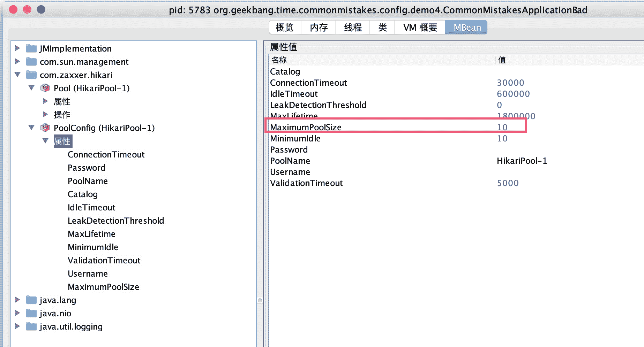The image size is (644, 347).
Task: Select the 操作 tree item under Pool
Action: (x=62, y=115)
